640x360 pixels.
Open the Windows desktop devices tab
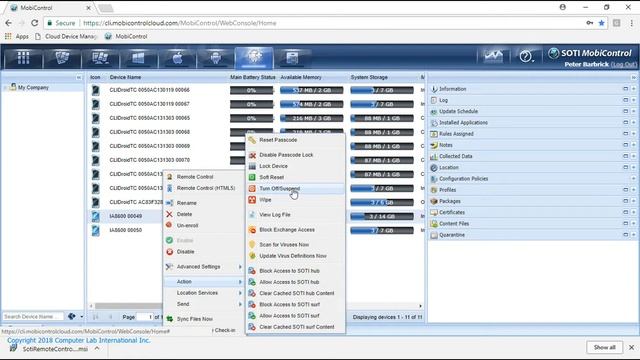[100, 58]
